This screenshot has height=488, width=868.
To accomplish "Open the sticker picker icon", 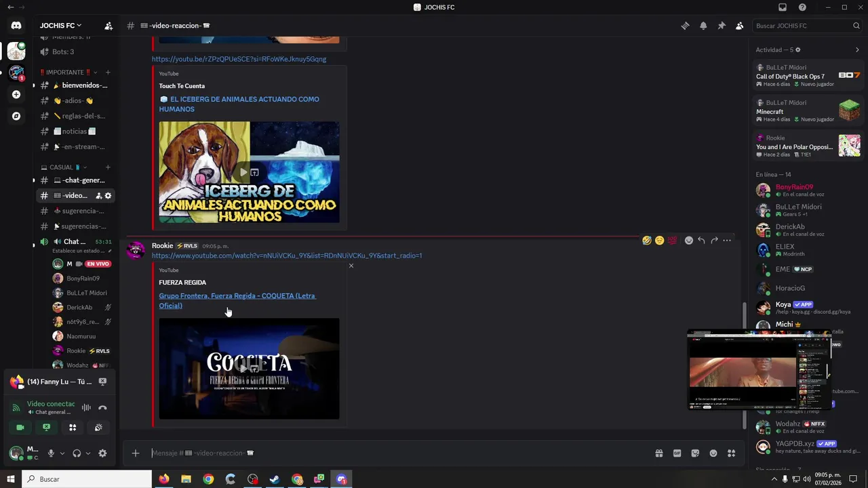I will point(695,453).
